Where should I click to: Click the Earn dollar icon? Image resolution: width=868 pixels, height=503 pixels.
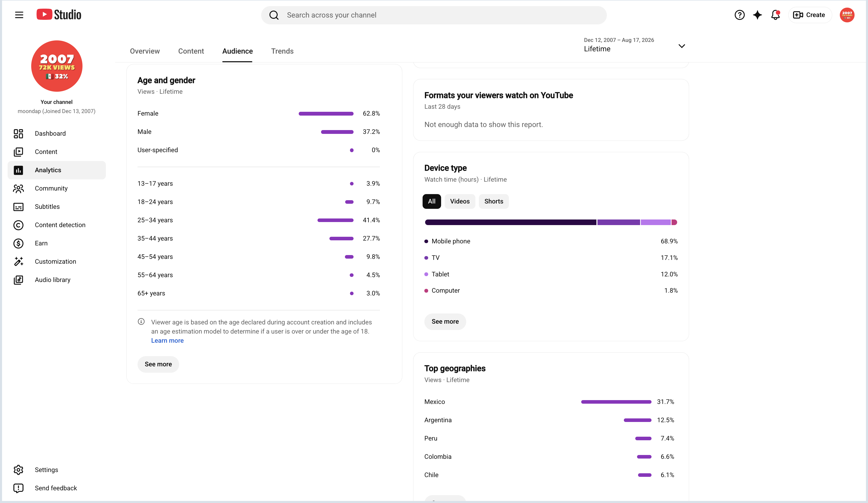coord(18,243)
